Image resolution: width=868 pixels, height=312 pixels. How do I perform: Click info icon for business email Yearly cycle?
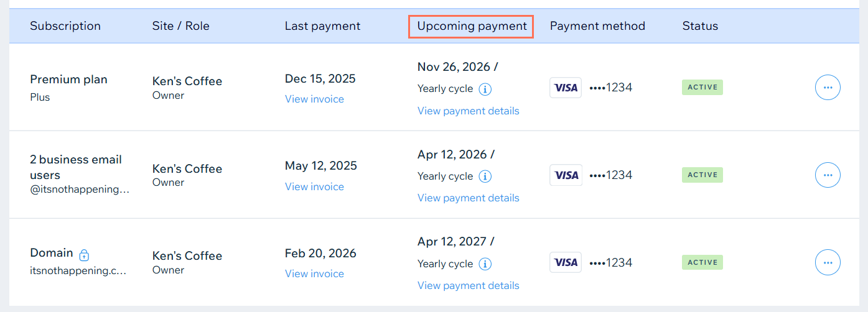pyautogui.click(x=485, y=177)
